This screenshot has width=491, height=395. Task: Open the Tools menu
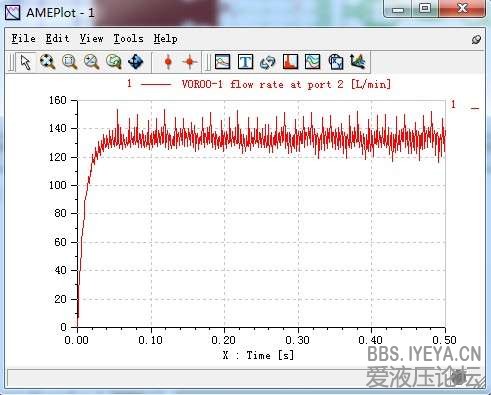tap(128, 39)
